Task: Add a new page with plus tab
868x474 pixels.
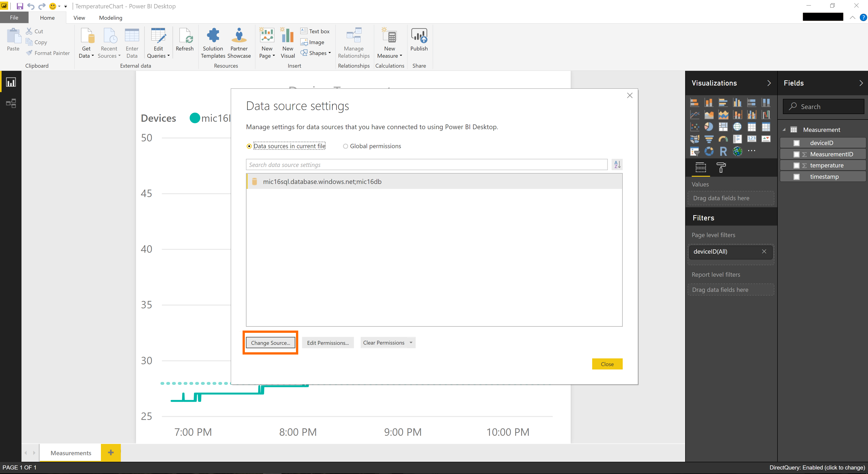Action: tap(111, 453)
